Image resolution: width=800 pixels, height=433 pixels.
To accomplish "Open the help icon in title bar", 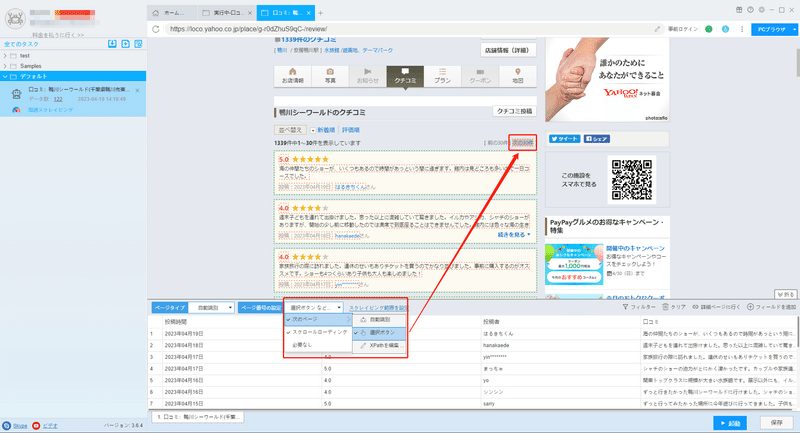I will coord(751,10).
